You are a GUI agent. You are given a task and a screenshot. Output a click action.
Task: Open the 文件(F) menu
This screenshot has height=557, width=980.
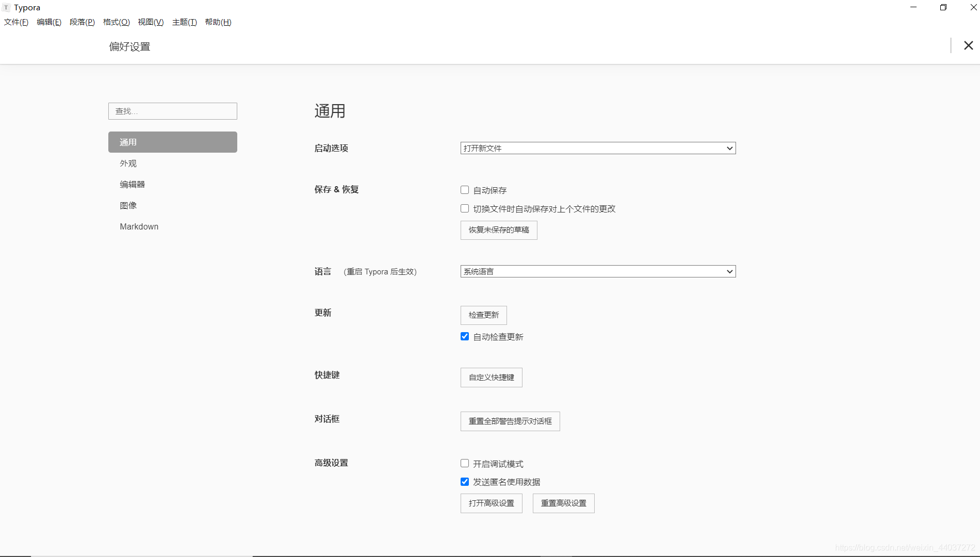pos(16,22)
